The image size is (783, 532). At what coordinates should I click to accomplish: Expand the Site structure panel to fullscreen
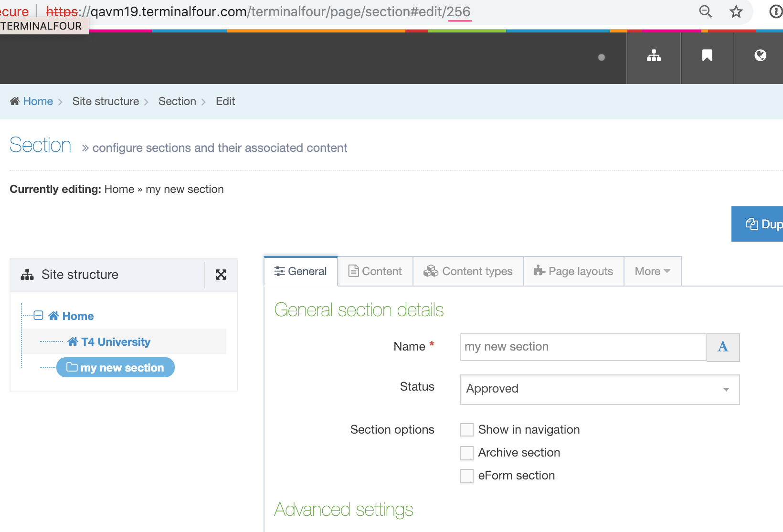coord(221,275)
